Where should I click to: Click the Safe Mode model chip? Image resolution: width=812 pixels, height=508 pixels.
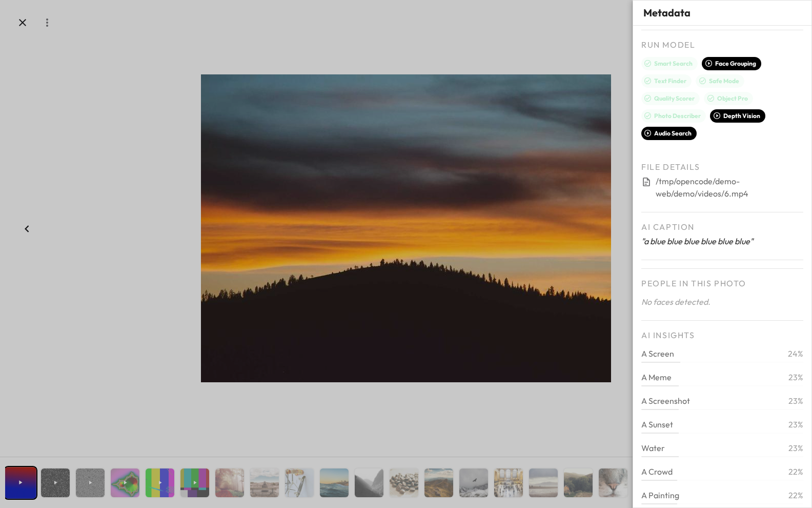(x=719, y=81)
